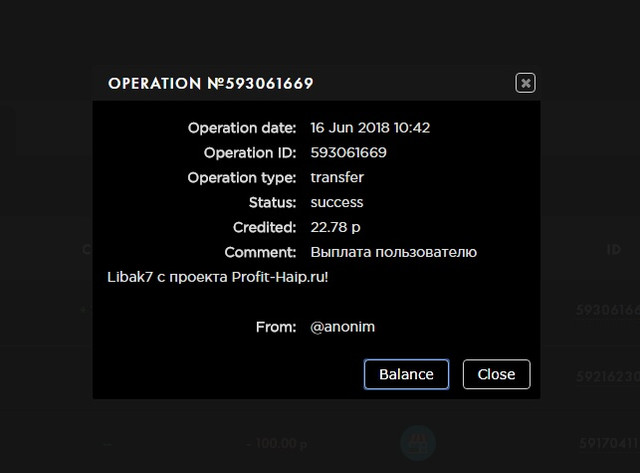
Task: Click the comment text Выплата пользователю
Action: (393, 252)
